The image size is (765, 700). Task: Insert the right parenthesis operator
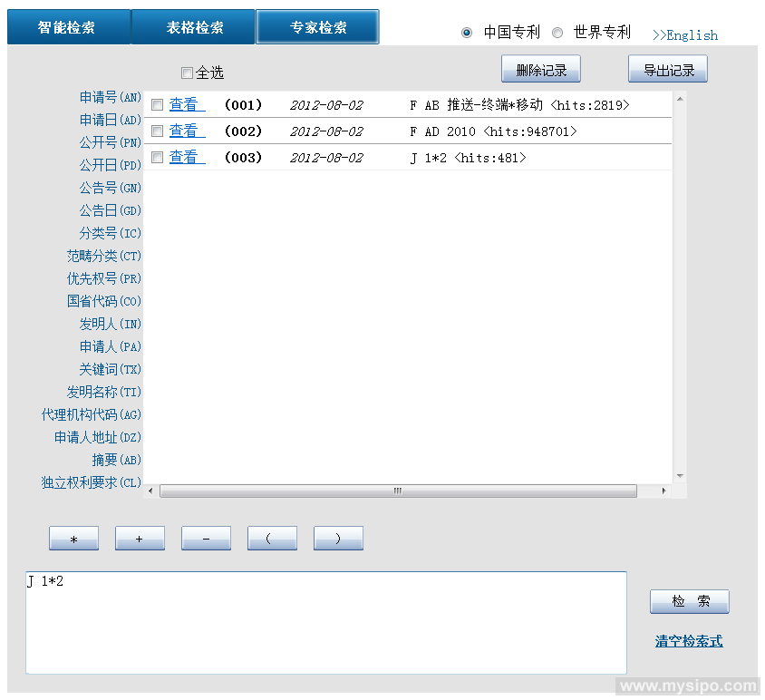tap(338, 539)
